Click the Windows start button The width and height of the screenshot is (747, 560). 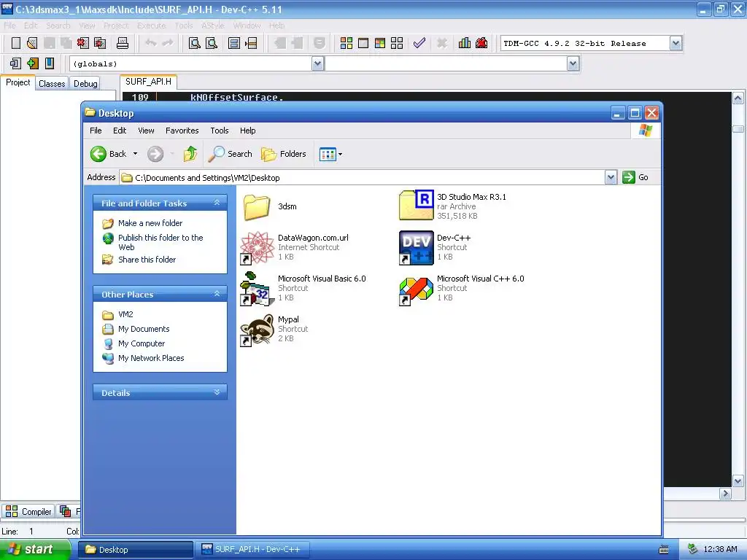(x=34, y=550)
